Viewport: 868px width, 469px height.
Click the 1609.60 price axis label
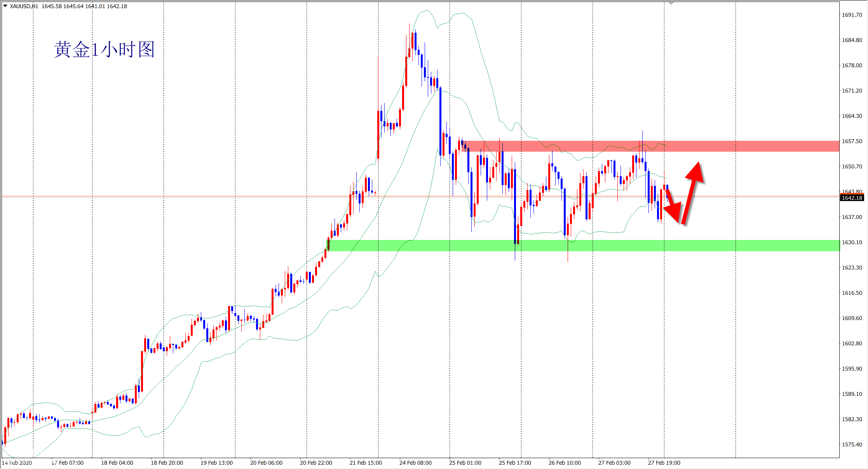click(852, 318)
